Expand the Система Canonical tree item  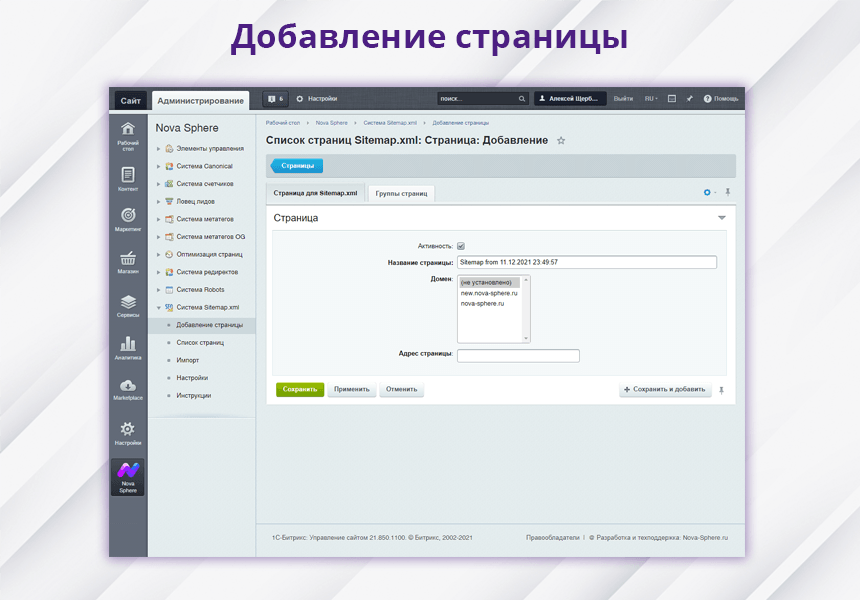tap(158, 166)
